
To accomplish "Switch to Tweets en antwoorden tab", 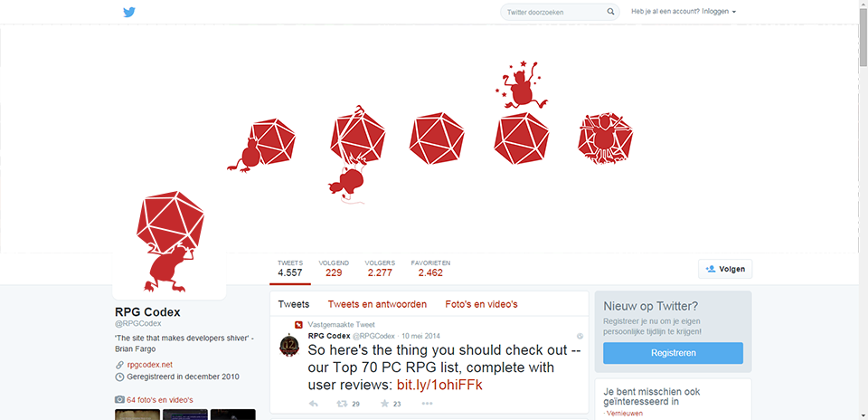I will coord(377,304).
